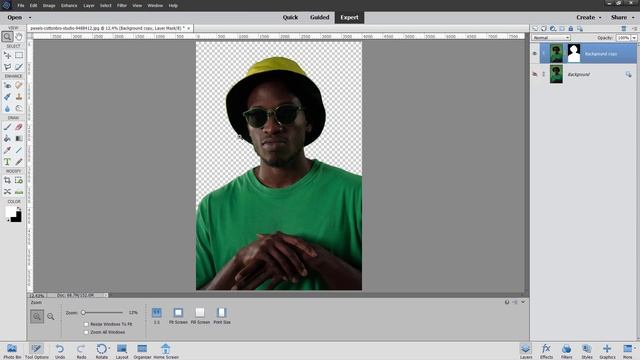
Task: Select the Content-Aware Move tool
Action: pos(7,191)
